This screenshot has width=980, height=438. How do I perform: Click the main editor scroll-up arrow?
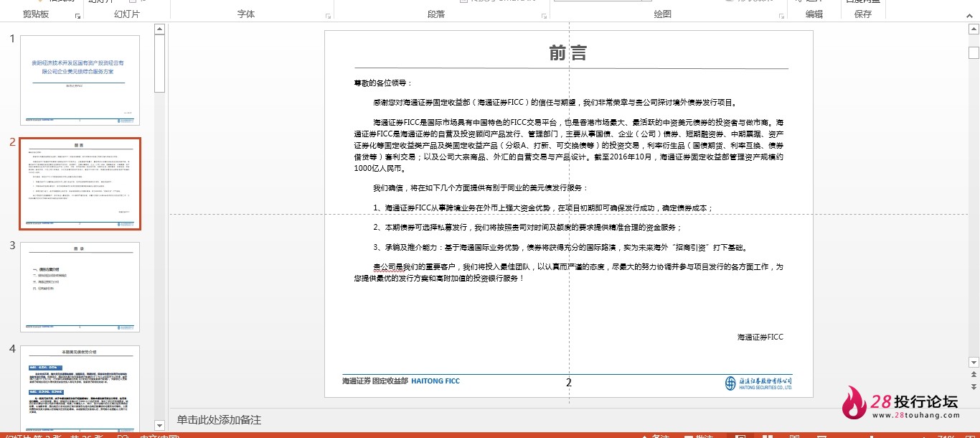click(974, 29)
